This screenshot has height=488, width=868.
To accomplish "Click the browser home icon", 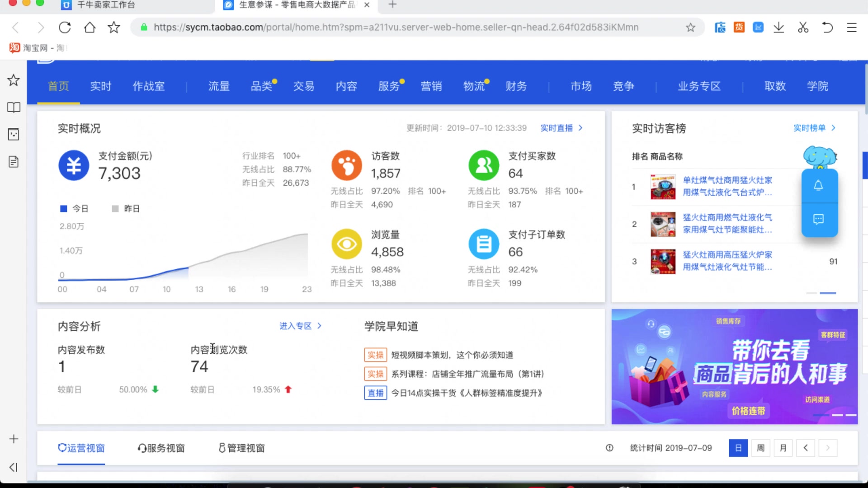I will (90, 28).
